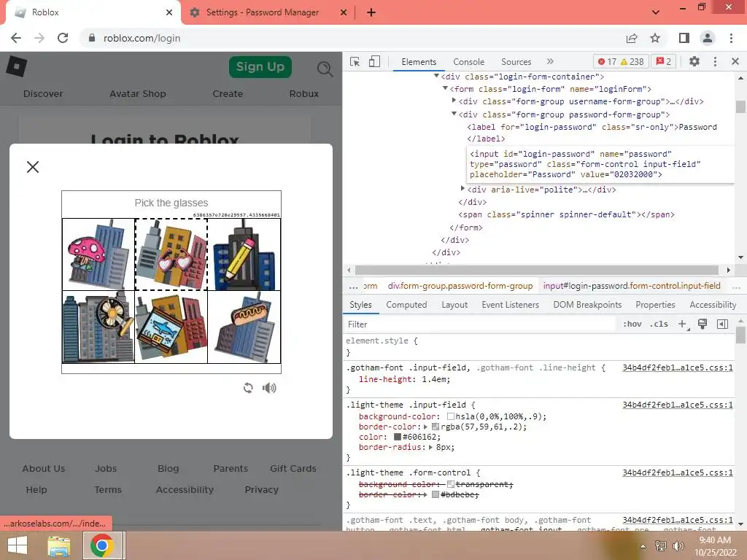Click the Styles Filter input field
Screen dimensions: 747x560
pyautogui.click(x=480, y=324)
